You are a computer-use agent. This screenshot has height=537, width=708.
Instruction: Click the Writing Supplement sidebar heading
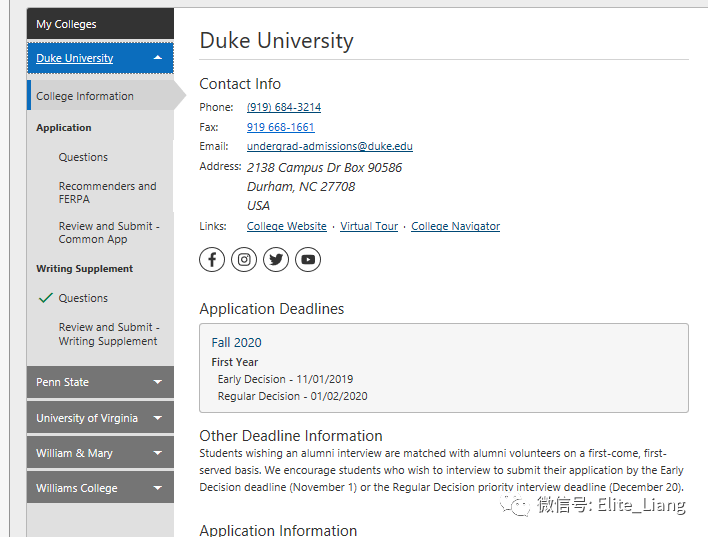click(x=84, y=269)
